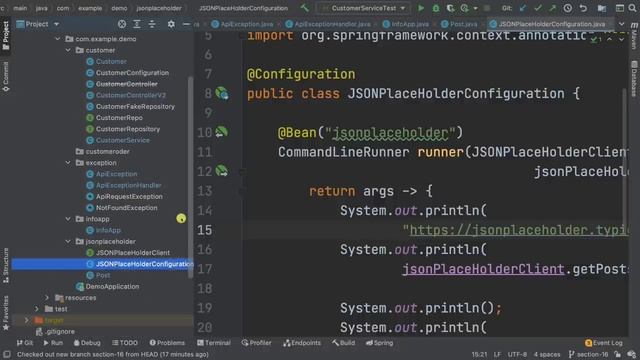Hide the Project tool window
The image size is (640, 360).
coord(186,24)
